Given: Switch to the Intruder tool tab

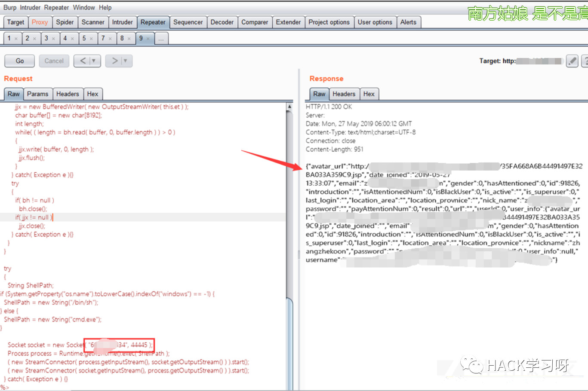Looking at the screenshot, I should coord(123,22).
